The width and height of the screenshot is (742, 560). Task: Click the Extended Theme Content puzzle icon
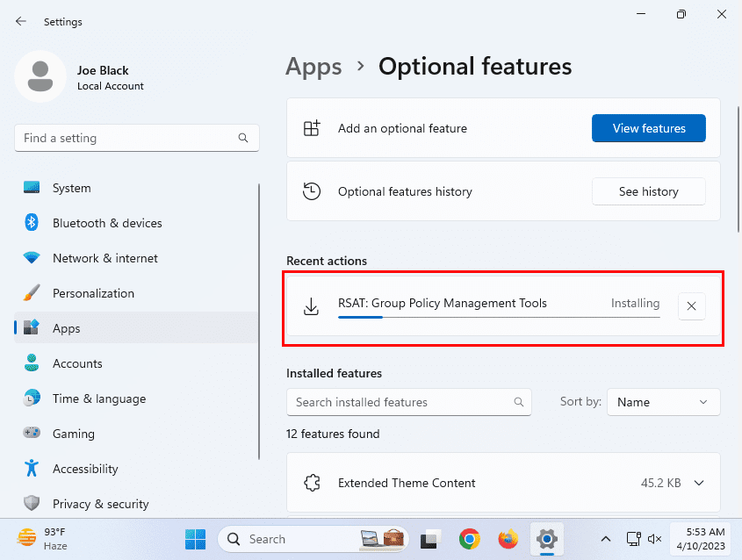[x=312, y=483]
